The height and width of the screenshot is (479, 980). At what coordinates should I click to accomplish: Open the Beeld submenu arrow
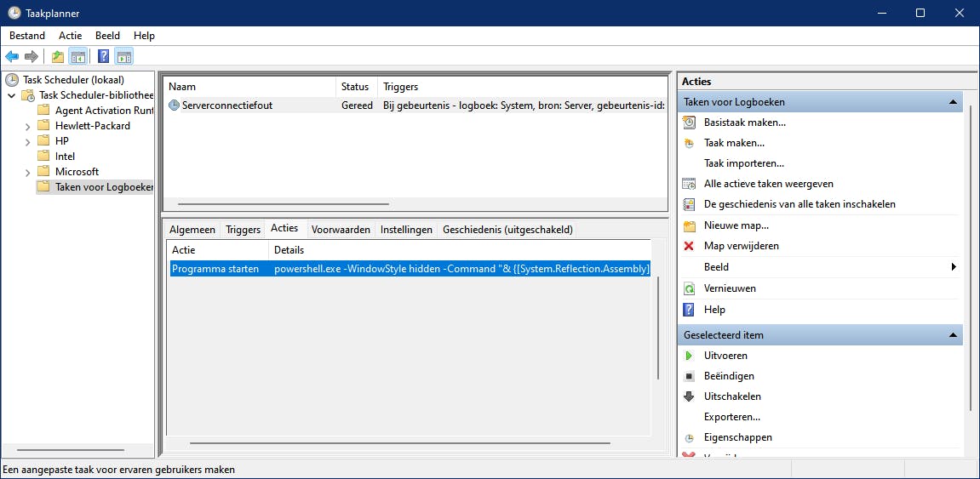point(954,266)
